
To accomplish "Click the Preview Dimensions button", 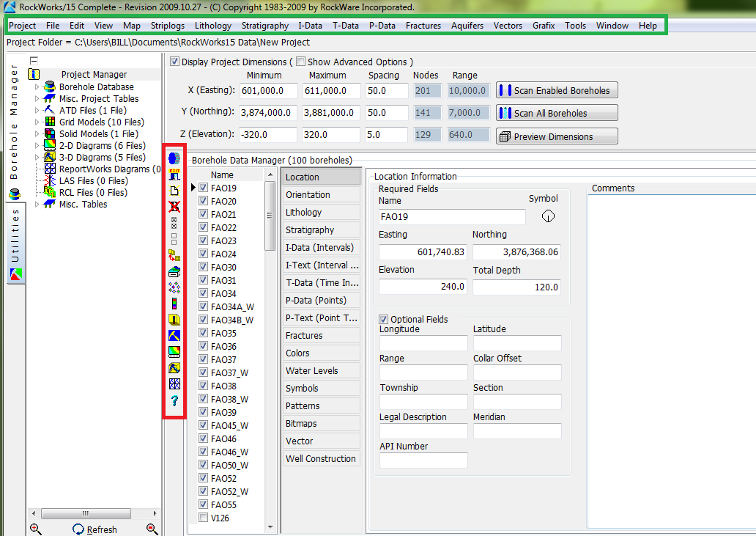I will pos(557,136).
